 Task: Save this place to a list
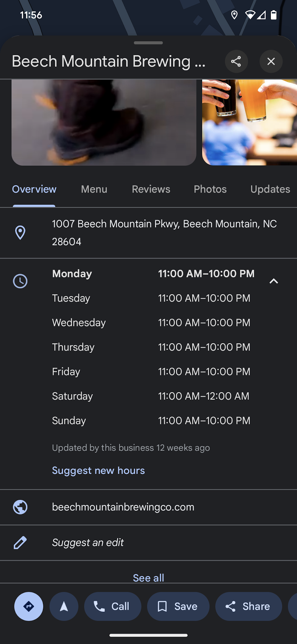point(178,606)
